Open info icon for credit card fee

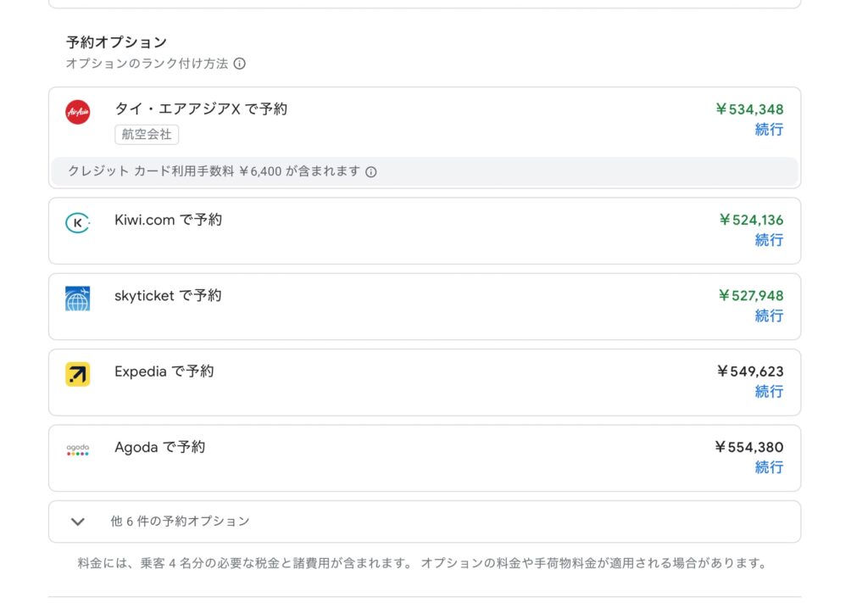[x=371, y=171]
